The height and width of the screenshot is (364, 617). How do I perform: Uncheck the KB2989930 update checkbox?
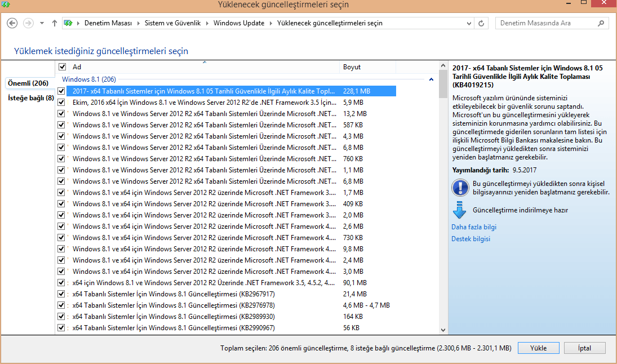61,316
